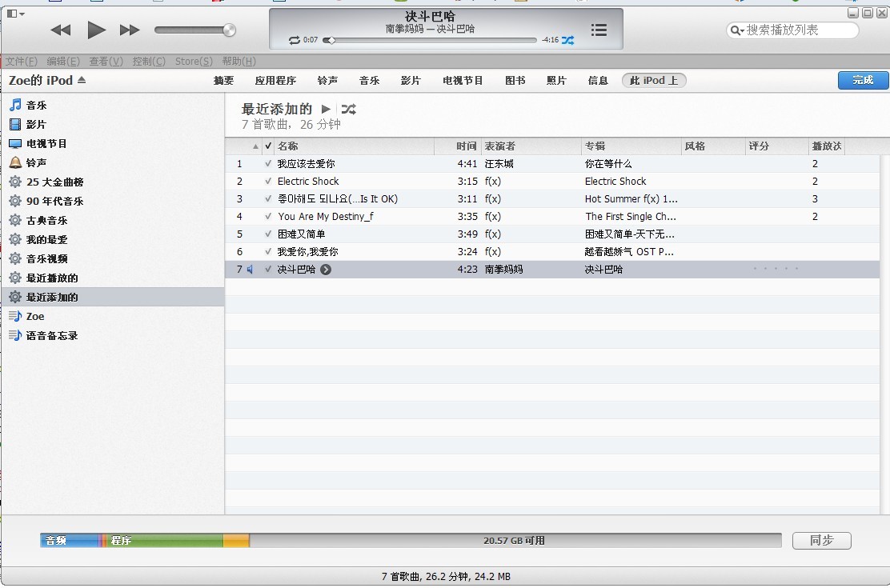The width and height of the screenshot is (890, 588).
Task: Open the 控制(C) menu
Action: 149,62
